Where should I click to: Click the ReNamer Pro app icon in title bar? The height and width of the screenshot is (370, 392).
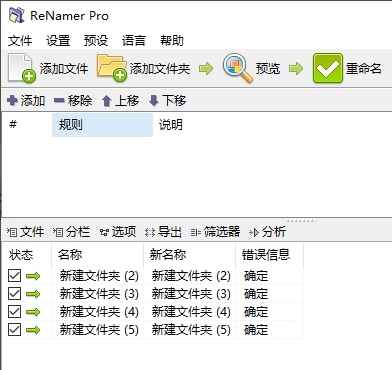[17, 15]
